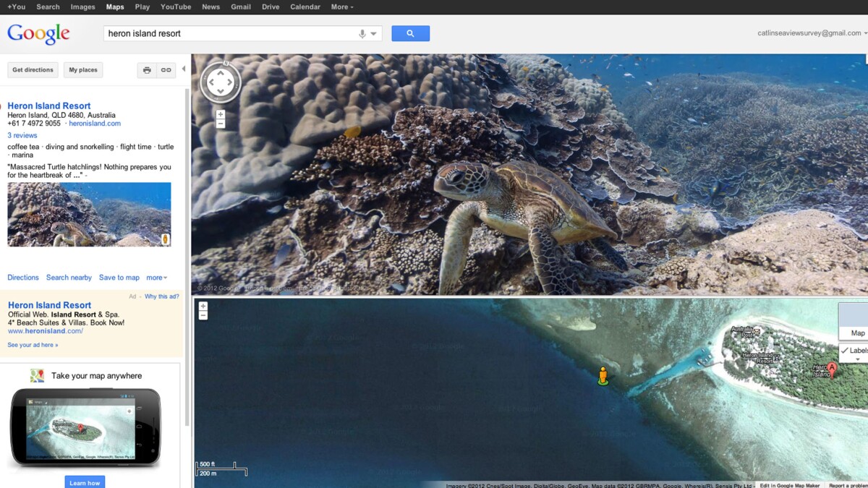Zoom in on the Street View panorama
The width and height of the screenshot is (868, 488).
click(x=221, y=114)
